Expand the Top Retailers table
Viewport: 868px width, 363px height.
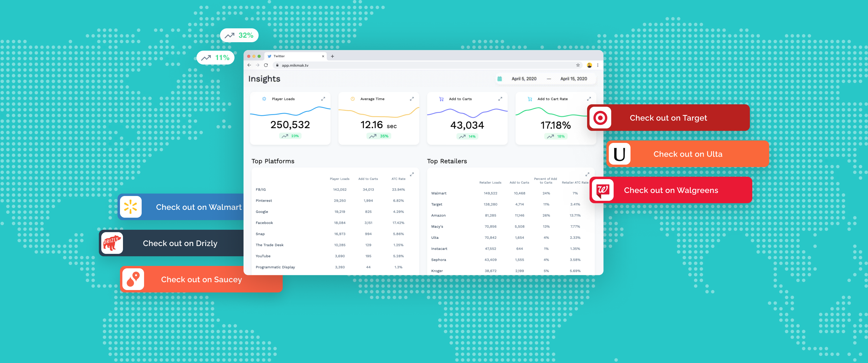[587, 174]
